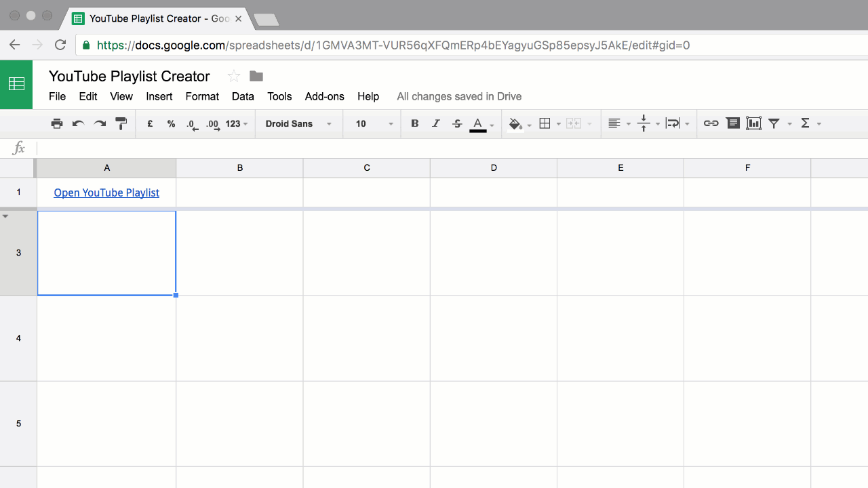Click the Open YouTube Playlist link

106,192
